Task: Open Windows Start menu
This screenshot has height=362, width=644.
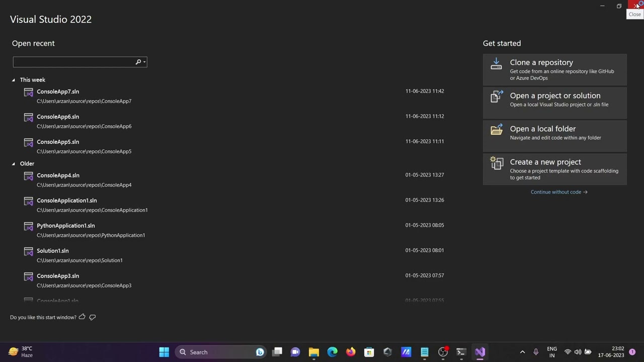Action: (164, 352)
